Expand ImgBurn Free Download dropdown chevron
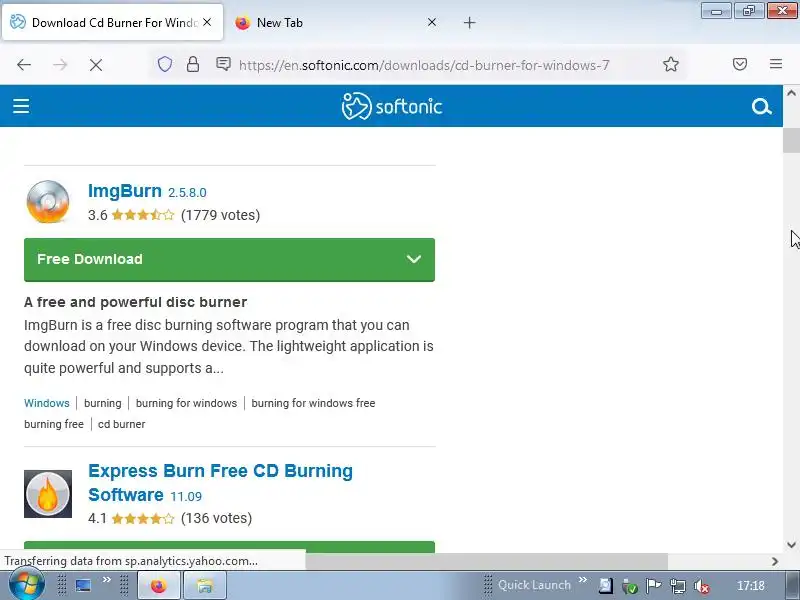The height and width of the screenshot is (600, 800). [x=414, y=259]
